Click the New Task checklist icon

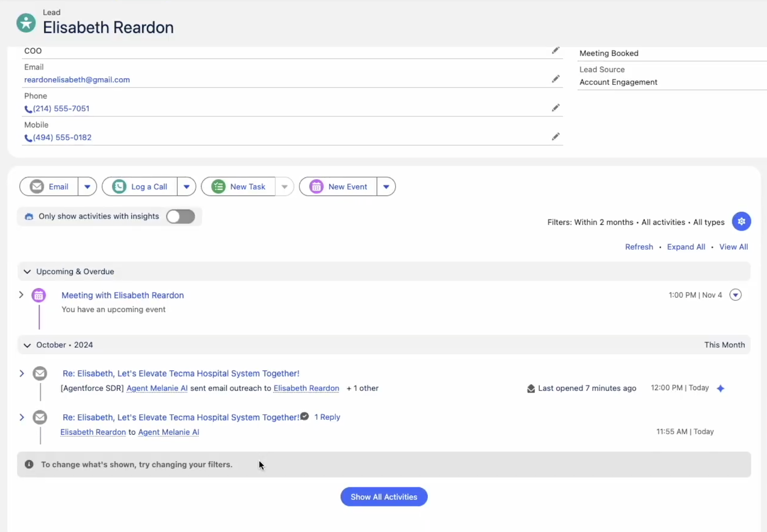pos(219,186)
